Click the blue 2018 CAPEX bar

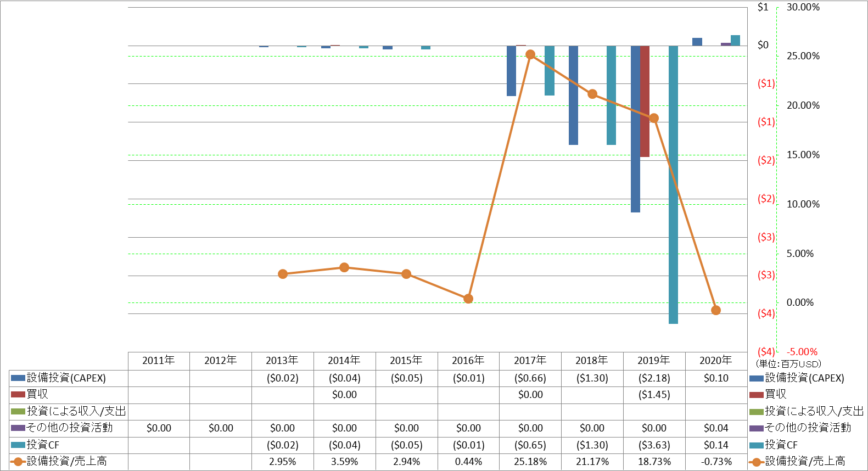tap(573, 95)
